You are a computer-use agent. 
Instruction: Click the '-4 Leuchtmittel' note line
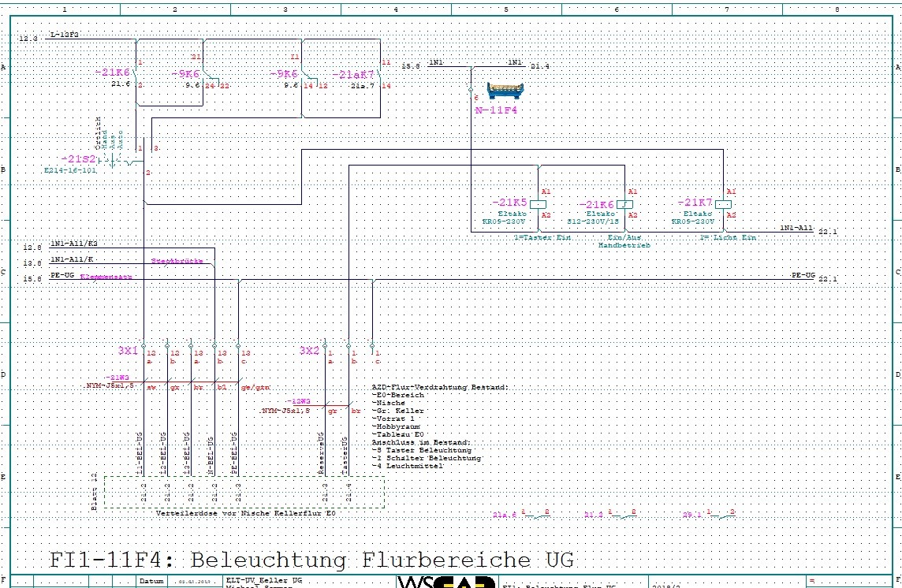(x=408, y=466)
